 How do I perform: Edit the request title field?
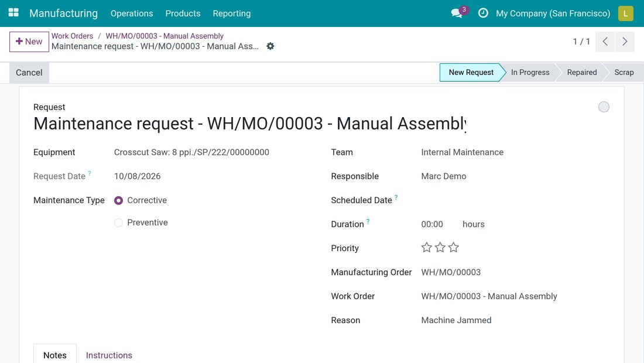coord(250,124)
